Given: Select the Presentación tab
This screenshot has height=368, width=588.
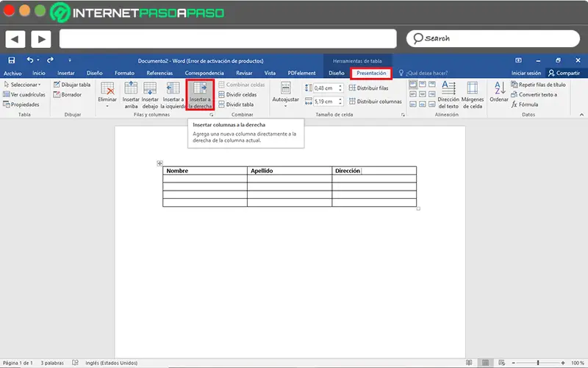Looking at the screenshot, I should tap(371, 73).
